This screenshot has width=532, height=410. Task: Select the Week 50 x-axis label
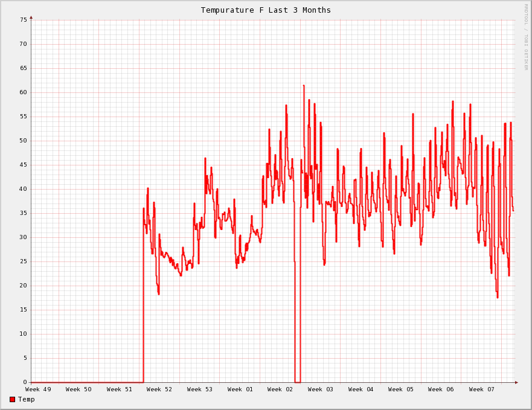79,389
